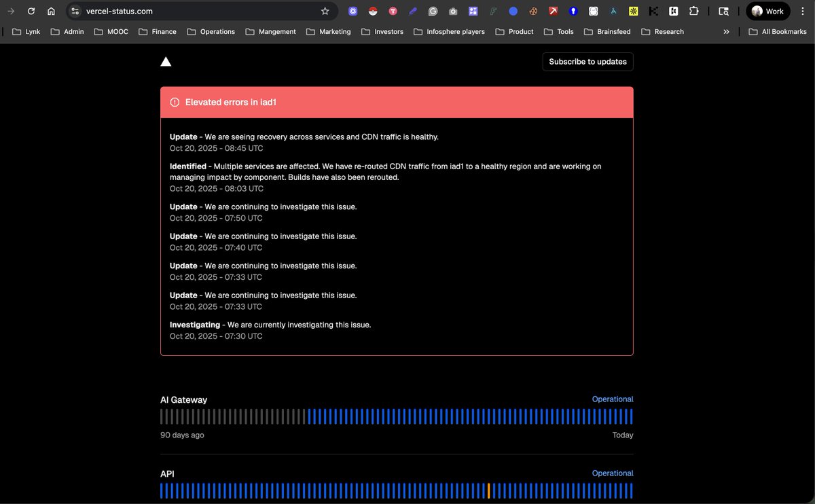The image size is (815, 504).
Task: Open site information icon beside URL
Action: click(75, 12)
